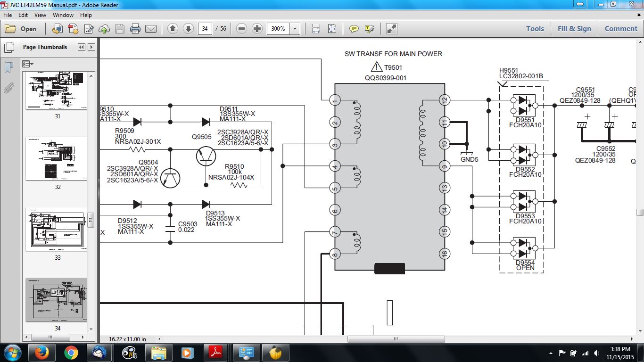Go to next page with down arrow

click(188, 29)
